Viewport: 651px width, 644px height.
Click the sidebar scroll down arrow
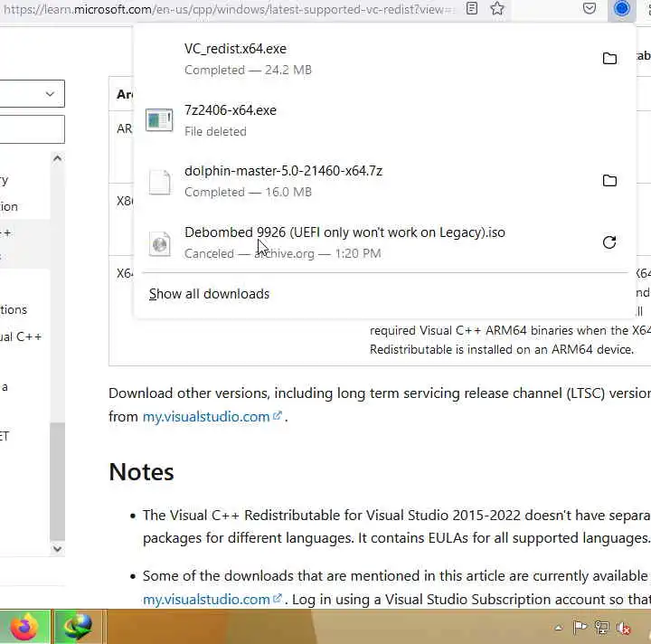pos(57,548)
